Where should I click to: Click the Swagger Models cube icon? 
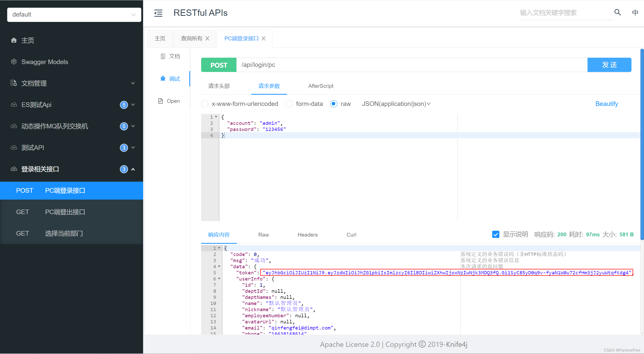point(14,62)
